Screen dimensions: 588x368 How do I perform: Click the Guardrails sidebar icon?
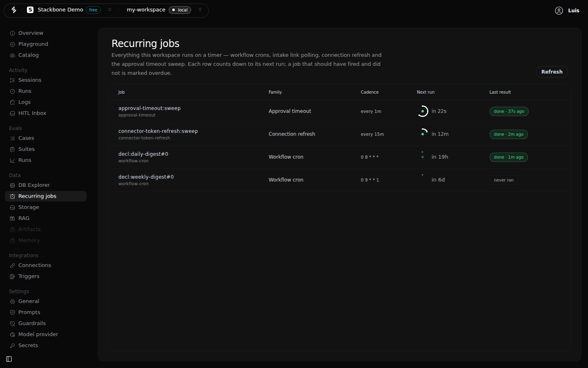(12, 323)
